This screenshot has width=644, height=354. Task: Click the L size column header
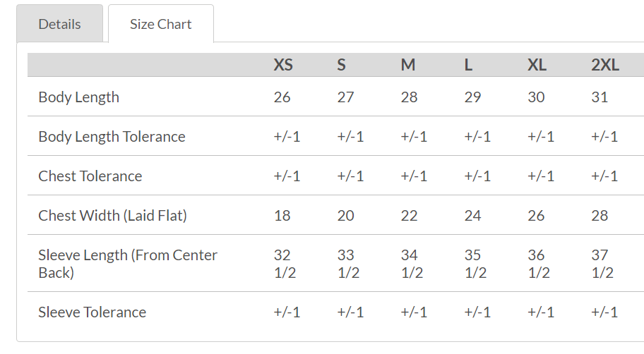click(x=468, y=65)
